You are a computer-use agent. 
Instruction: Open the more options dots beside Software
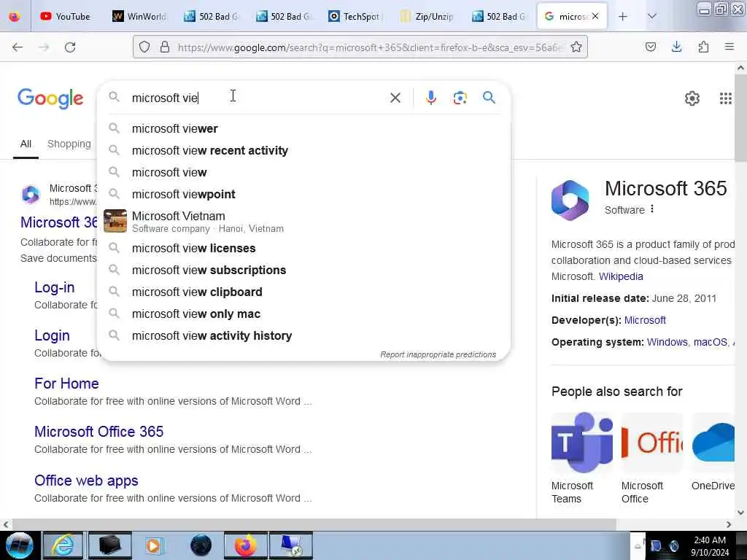coord(652,209)
